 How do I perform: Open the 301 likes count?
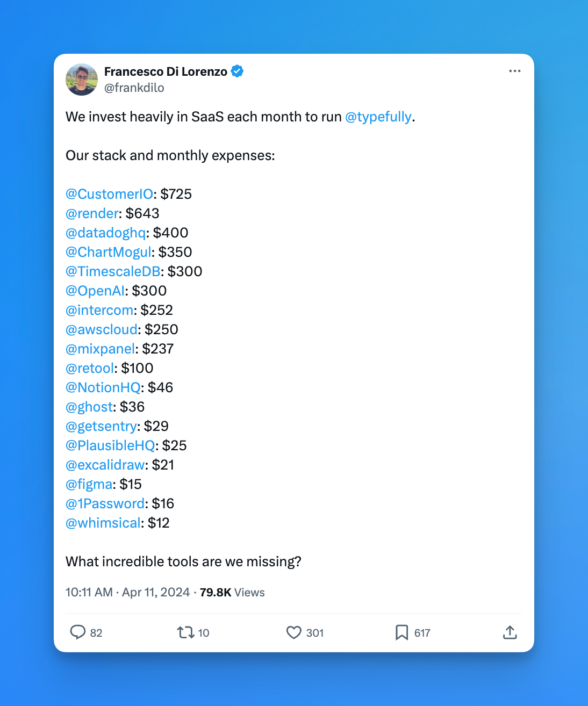315,632
